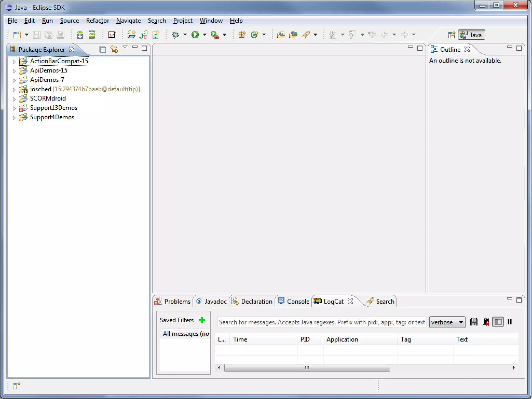The image size is (532, 399).
Task: Select the Java perspective button
Action: 471,35
